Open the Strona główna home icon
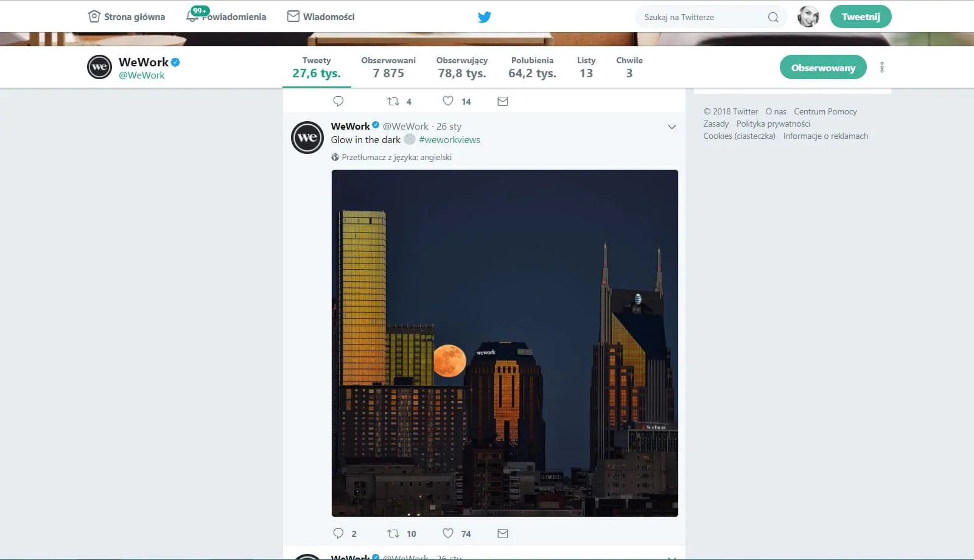 click(94, 16)
